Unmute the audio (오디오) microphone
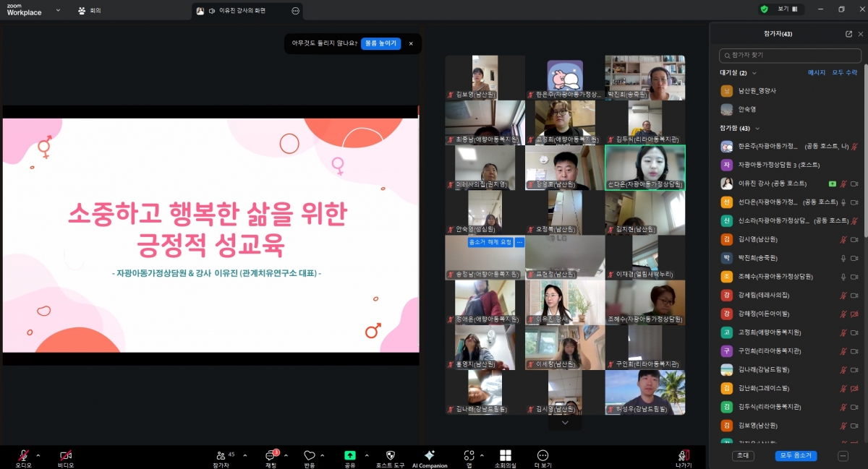868x469 pixels. click(x=23, y=455)
